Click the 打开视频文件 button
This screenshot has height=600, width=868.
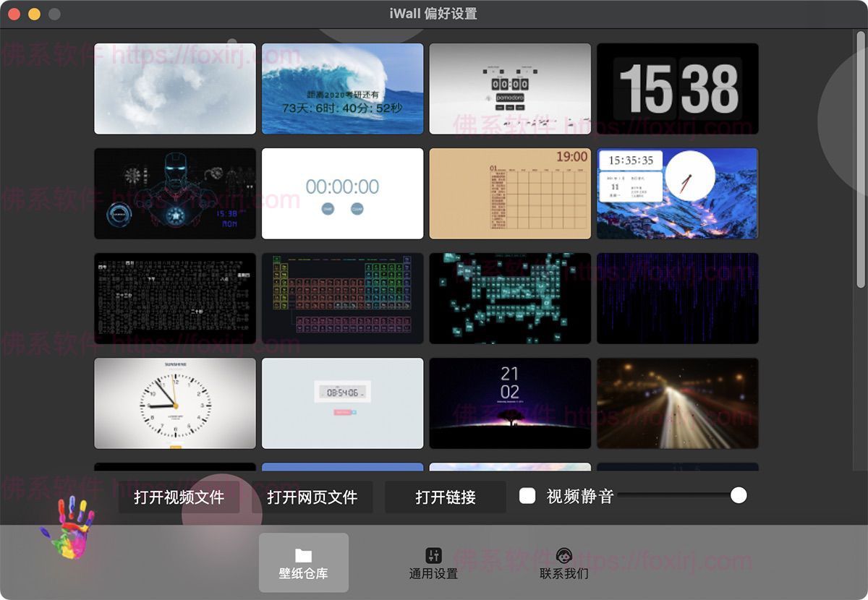(x=179, y=497)
